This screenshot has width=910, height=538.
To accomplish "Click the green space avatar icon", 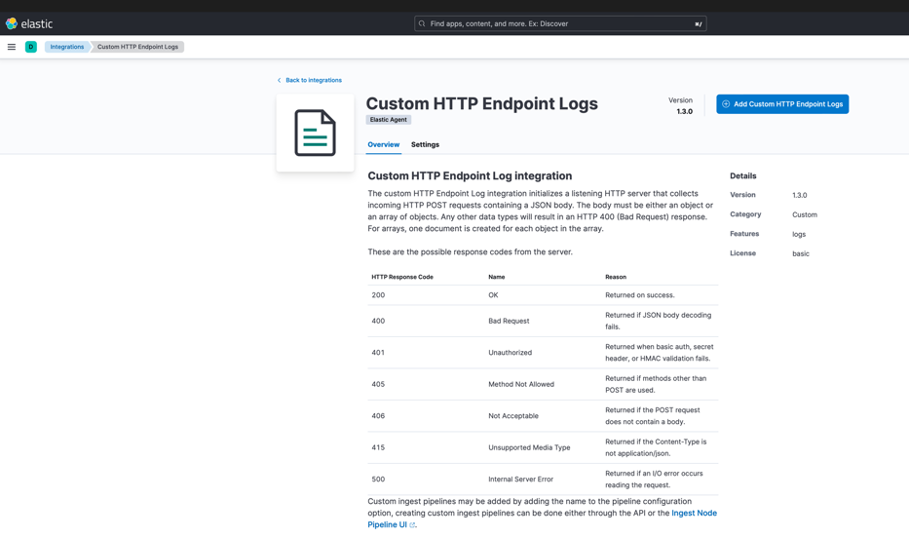I will (x=31, y=47).
